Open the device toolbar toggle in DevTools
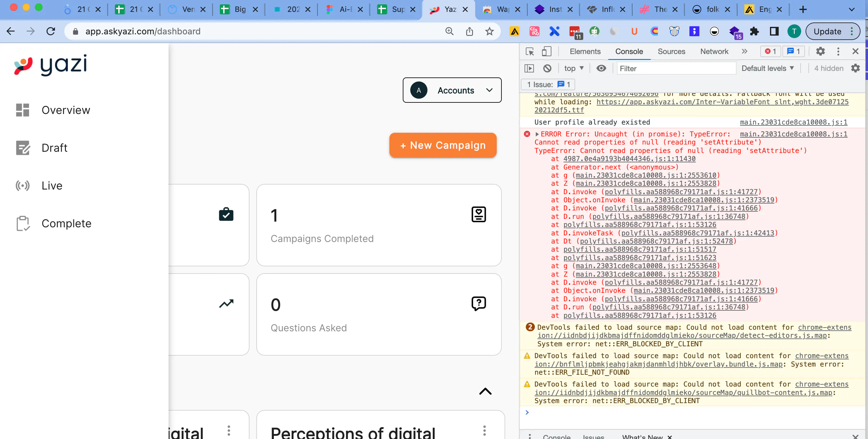The image size is (868, 439). 546,52
